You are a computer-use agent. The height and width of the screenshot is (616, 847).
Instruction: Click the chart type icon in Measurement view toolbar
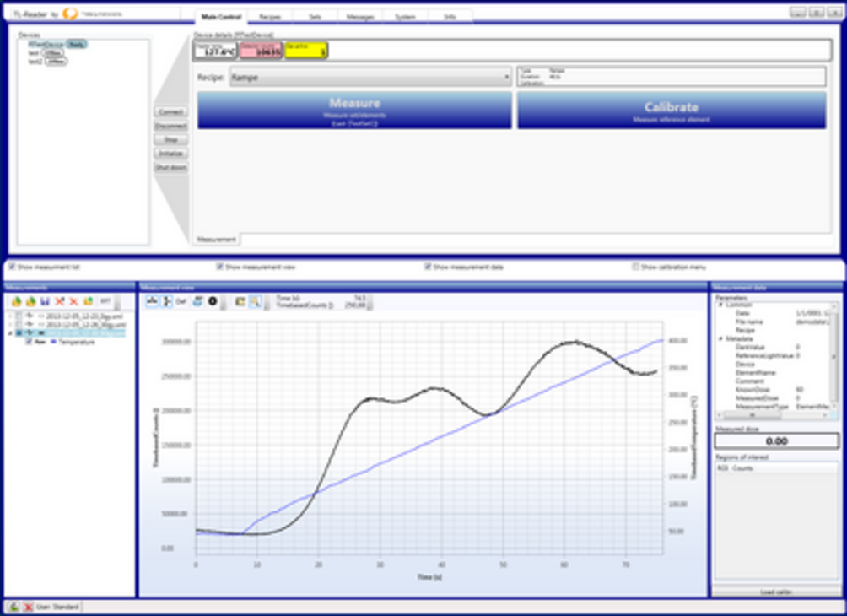click(x=154, y=301)
